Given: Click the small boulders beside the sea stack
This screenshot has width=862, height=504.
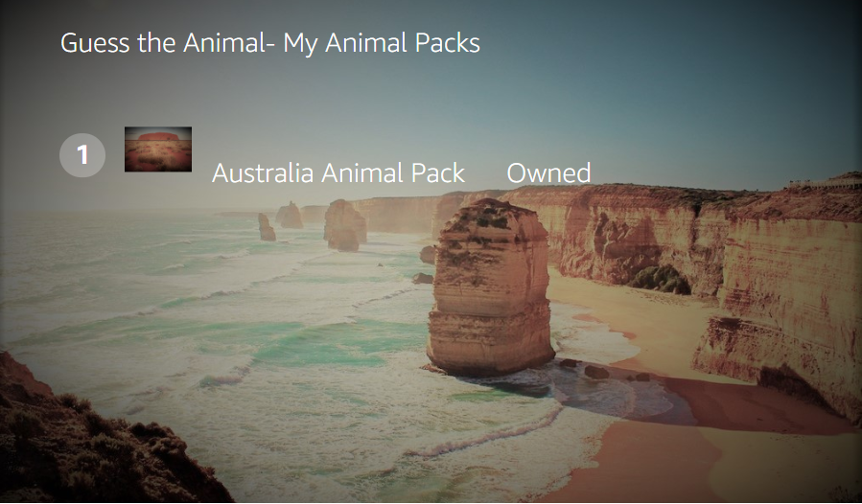Looking at the screenshot, I should (x=596, y=372).
